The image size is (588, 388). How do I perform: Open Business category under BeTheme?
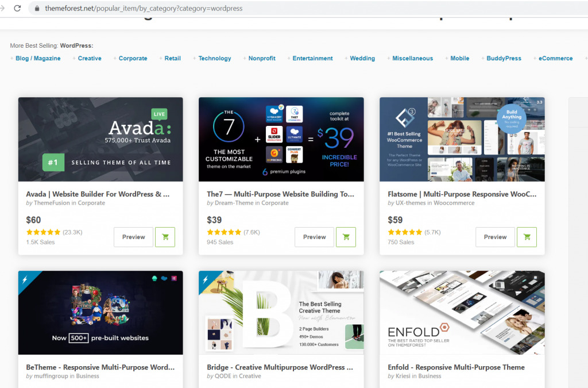point(87,376)
